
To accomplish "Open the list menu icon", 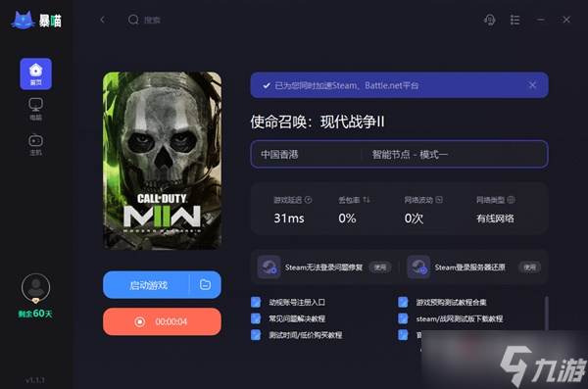I will tap(514, 20).
